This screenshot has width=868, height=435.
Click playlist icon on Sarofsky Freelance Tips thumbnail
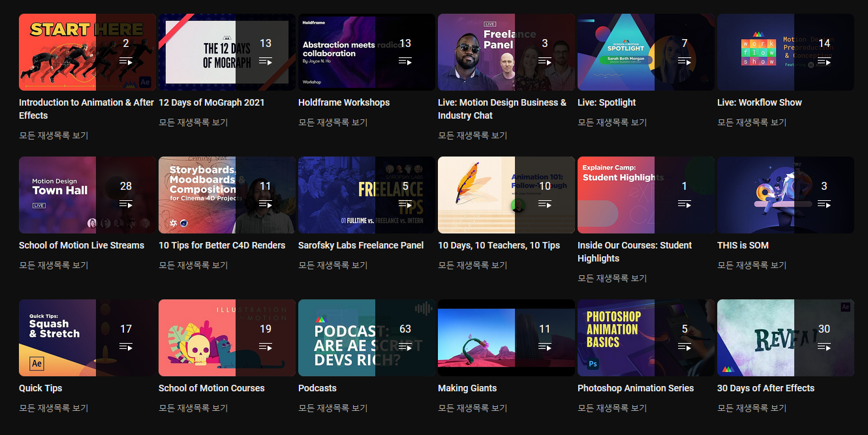[x=405, y=204]
